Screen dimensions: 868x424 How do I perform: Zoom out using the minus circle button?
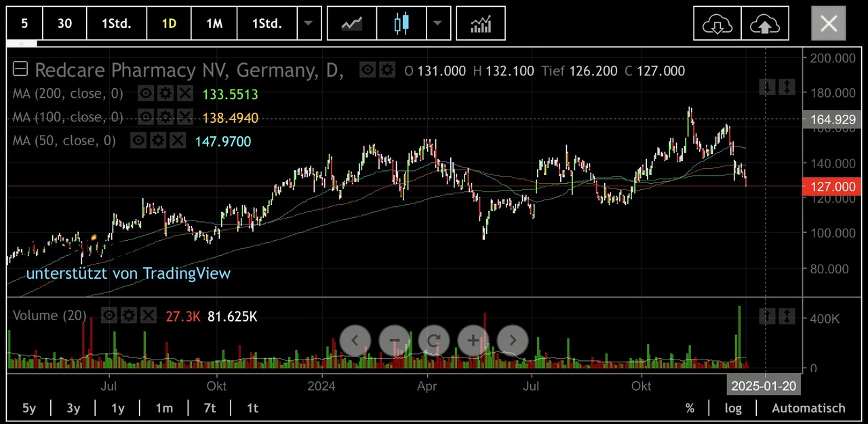(395, 340)
